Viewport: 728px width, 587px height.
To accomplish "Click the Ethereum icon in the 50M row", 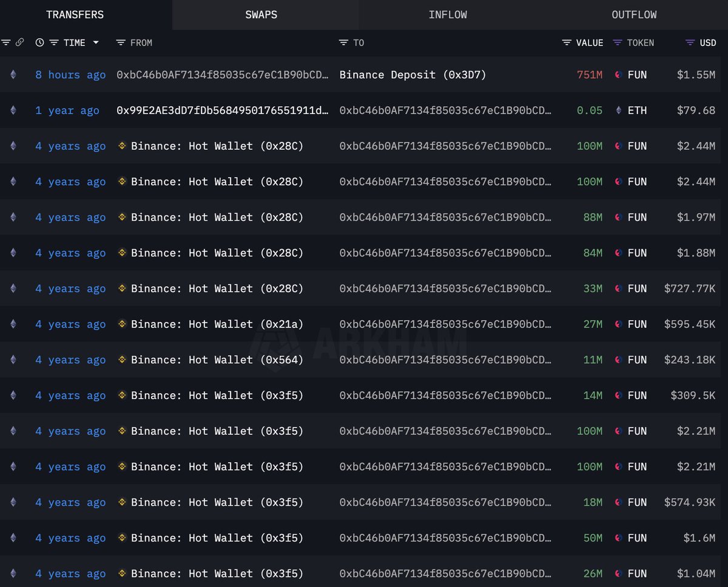I will pos(13,538).
